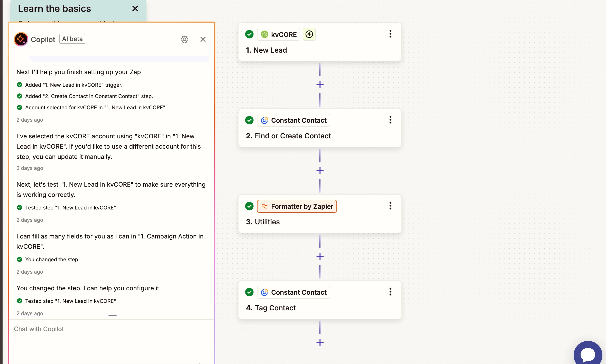Click Constant Contact chip in step 2
Viewport: 606px width, 364px height.
click(x=293, y=120)
